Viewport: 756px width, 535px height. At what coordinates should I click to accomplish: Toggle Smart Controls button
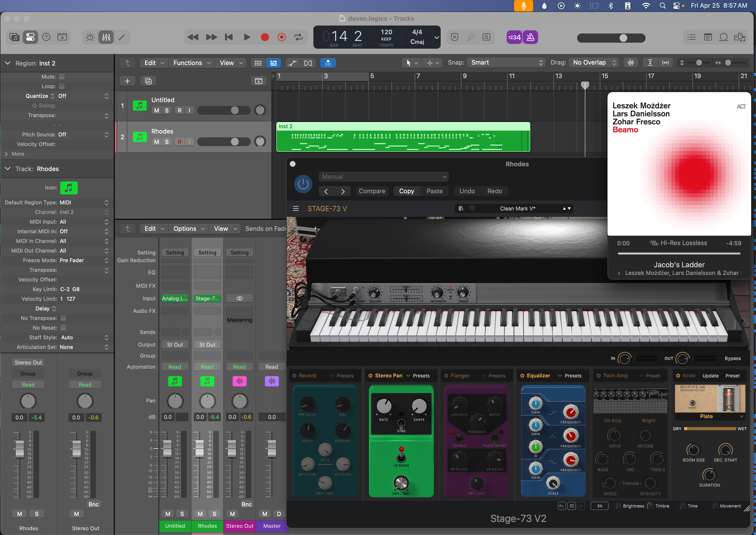[90, 37]
